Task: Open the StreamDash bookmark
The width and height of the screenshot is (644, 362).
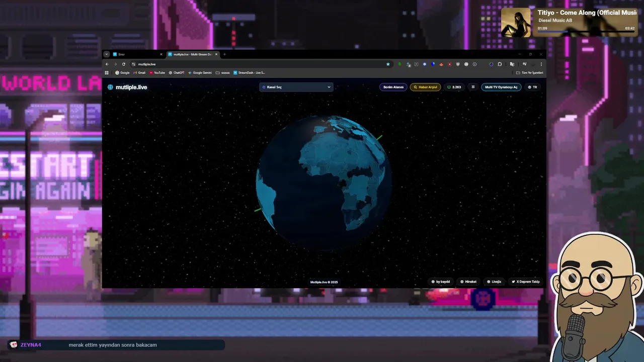Action: tap(249, 72)
